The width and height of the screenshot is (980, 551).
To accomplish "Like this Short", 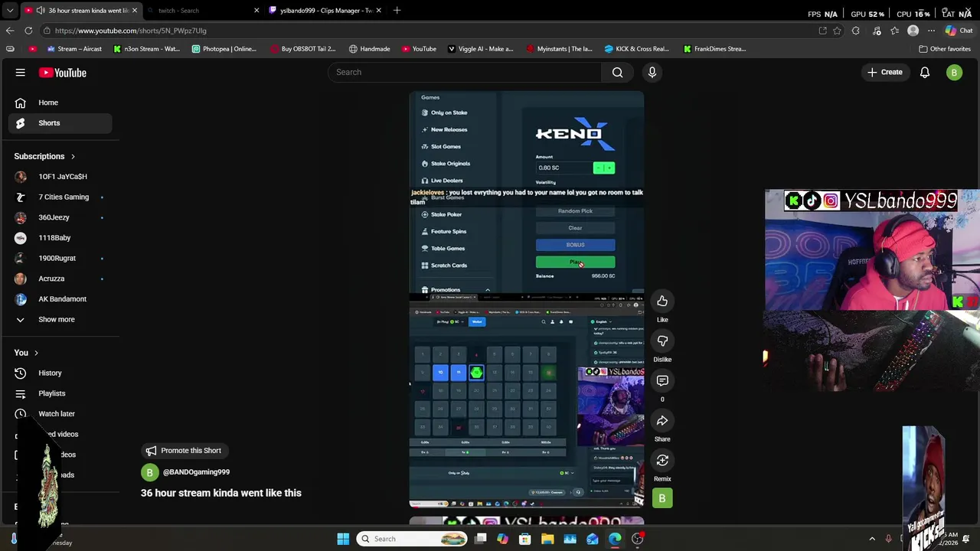I will point(662,301).
